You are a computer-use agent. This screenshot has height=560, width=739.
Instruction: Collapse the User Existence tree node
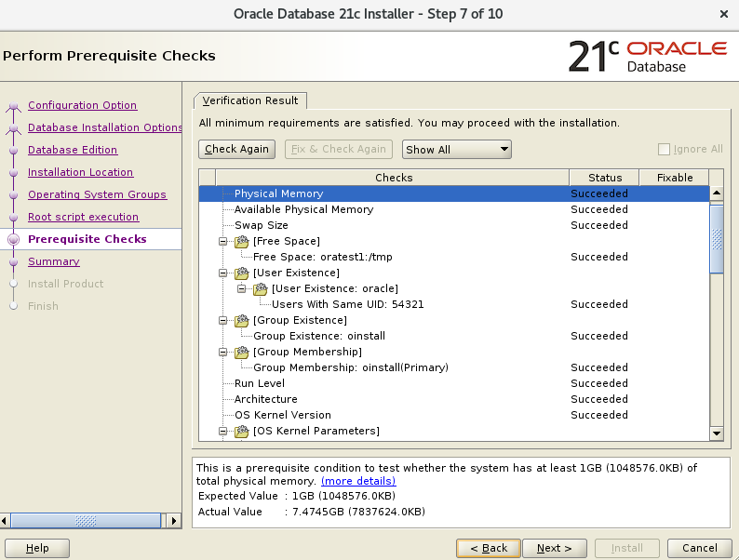223,273
